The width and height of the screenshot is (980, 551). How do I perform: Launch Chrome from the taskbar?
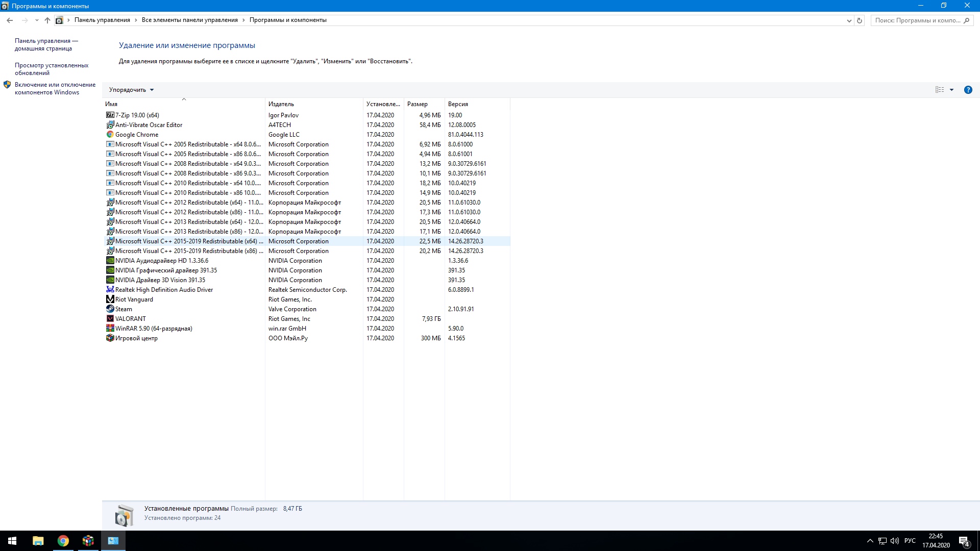[x=63, y=541]
